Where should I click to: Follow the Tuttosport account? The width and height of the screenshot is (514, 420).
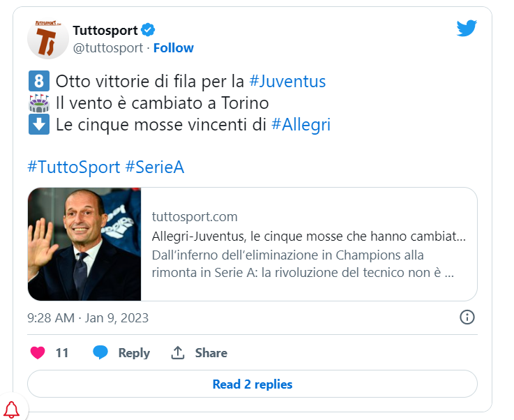point(174,48)
